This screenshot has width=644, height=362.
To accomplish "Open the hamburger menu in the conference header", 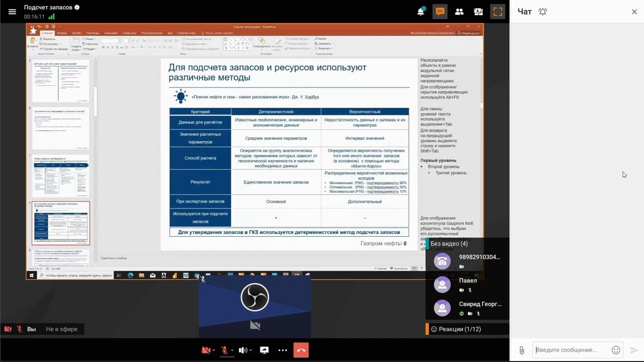I will (x=12, y=12).
